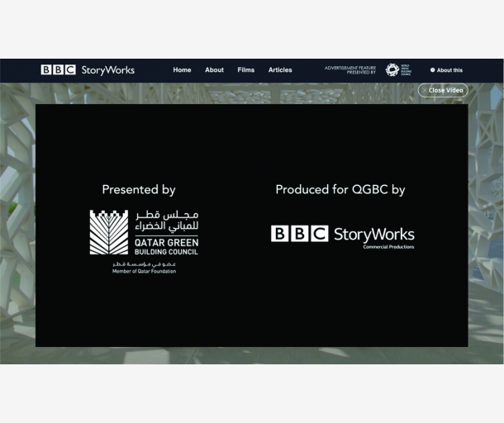Open the About this info link
The image size is (504, 423).
click(x=446, y=70)
